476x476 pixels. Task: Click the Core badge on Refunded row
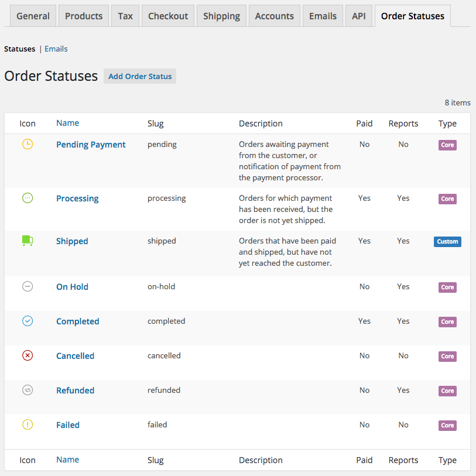447,391
